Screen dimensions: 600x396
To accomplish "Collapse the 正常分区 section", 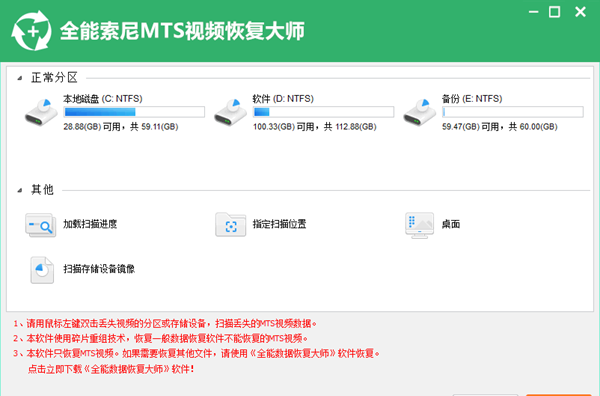I will pyautogui.click(x=20, y=78).
